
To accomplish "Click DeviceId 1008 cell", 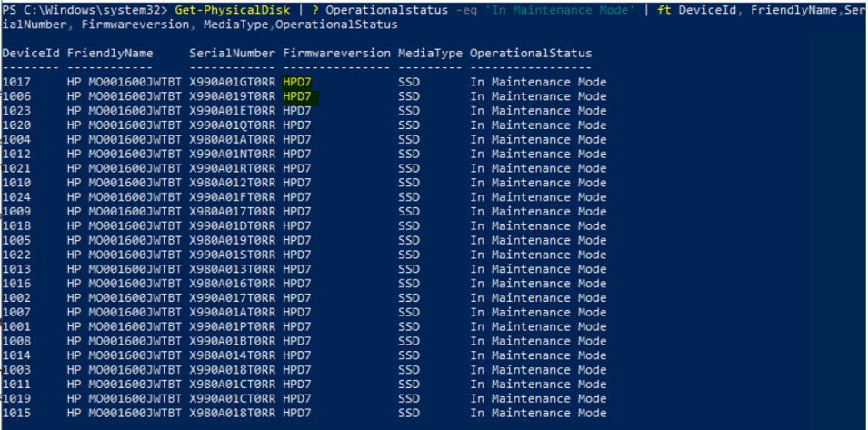I will (x=16, y=341).
